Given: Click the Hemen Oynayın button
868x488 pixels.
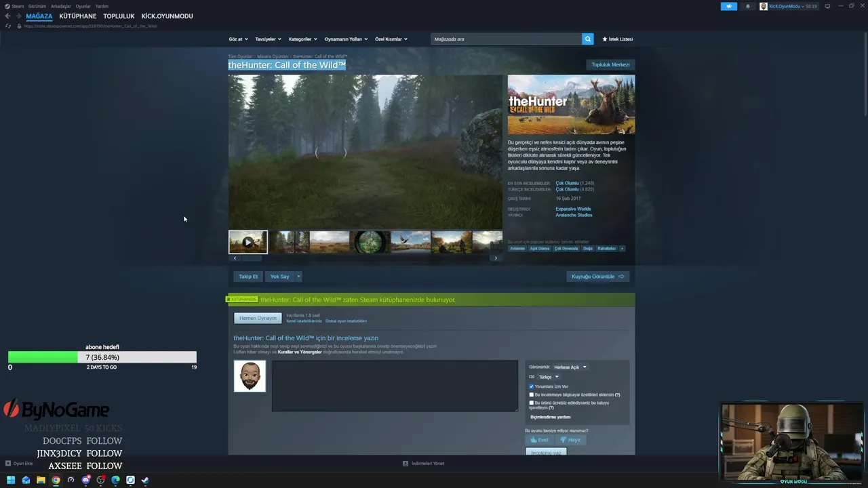Looking at the screenshot, I should click(258, 318).
